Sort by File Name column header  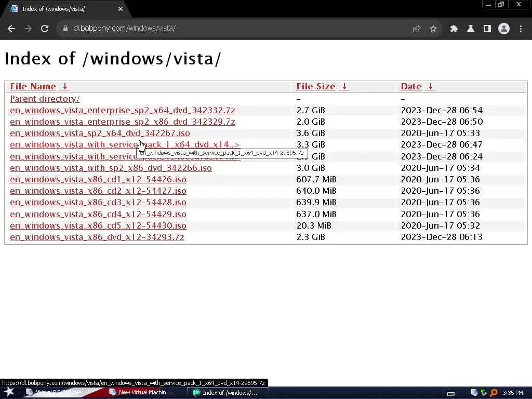(33, 87)
